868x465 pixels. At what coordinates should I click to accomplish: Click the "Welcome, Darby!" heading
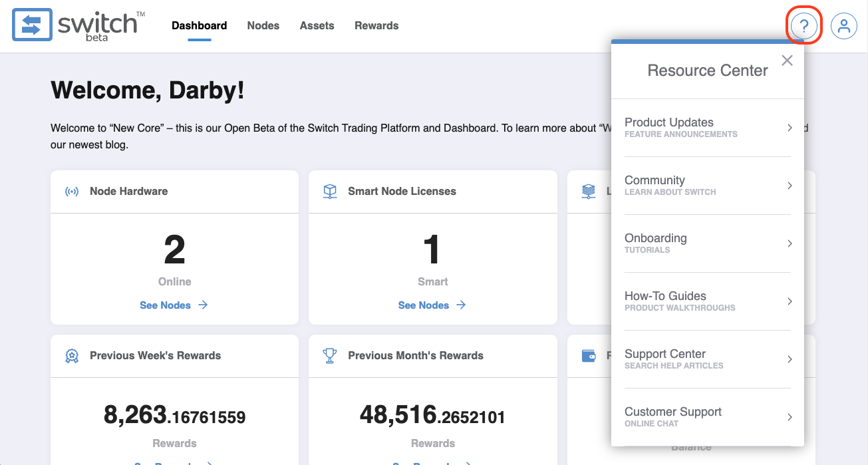click(x=148, y=90)
